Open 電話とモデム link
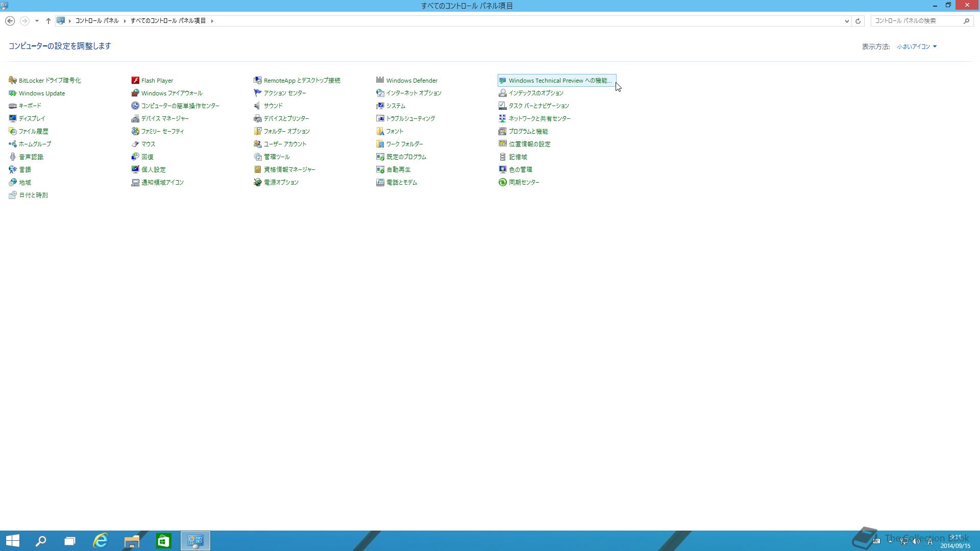This screenshot has width=980, height=551. 401,182
